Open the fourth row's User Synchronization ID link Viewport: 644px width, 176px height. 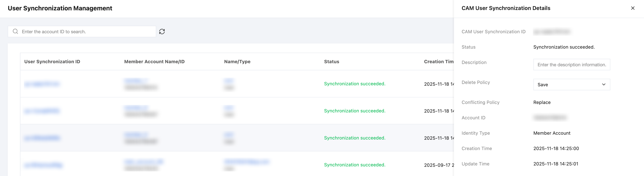[x=43, y=165]
